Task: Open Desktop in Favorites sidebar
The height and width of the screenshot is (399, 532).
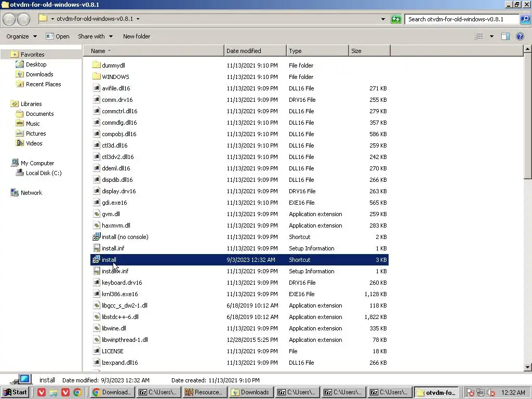Action: 36,64
